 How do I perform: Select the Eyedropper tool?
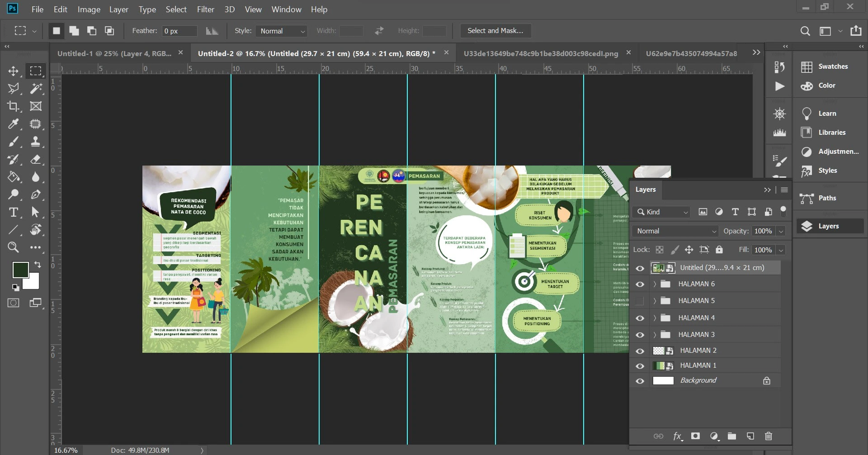click(13, 124)
